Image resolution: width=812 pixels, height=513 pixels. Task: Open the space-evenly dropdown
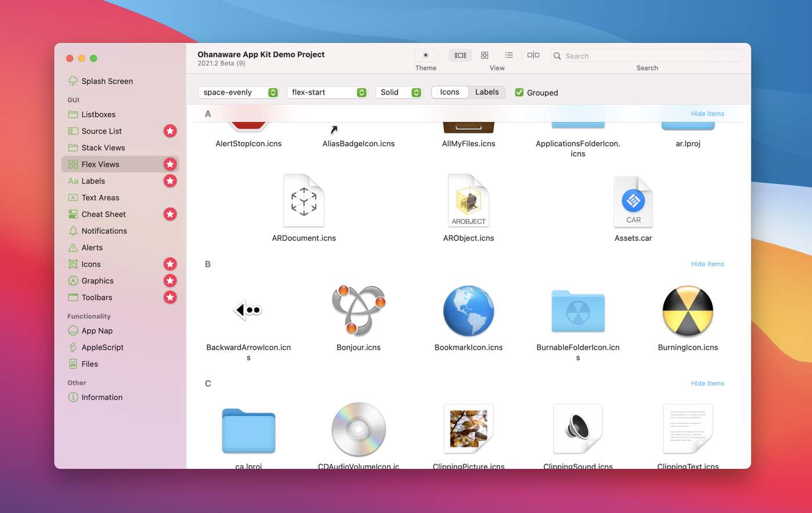239,92
